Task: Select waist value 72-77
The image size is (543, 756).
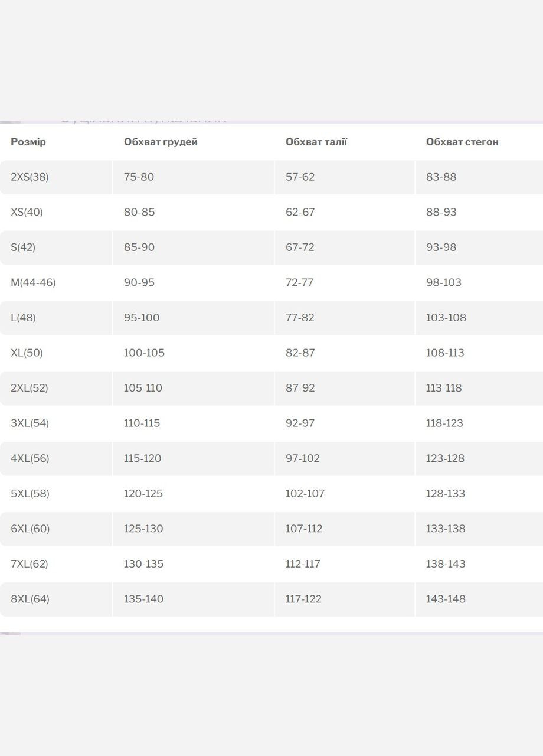Action: point(299,282)
